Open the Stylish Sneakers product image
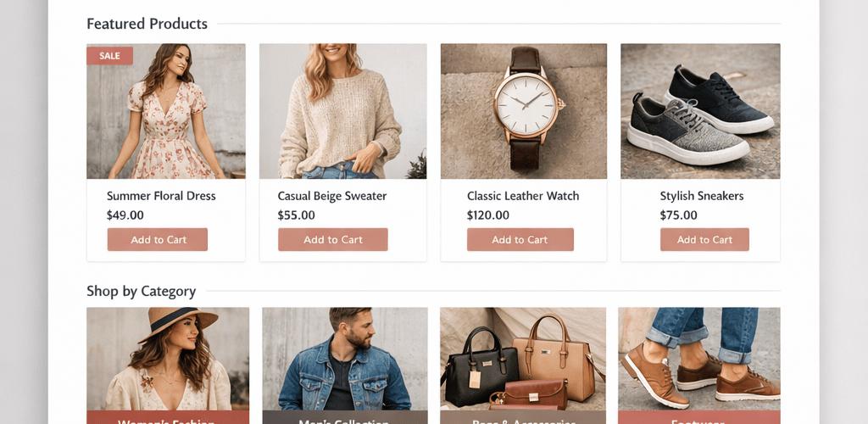The width and height of the screenshot is (868, 424). (x=700, y=111)
